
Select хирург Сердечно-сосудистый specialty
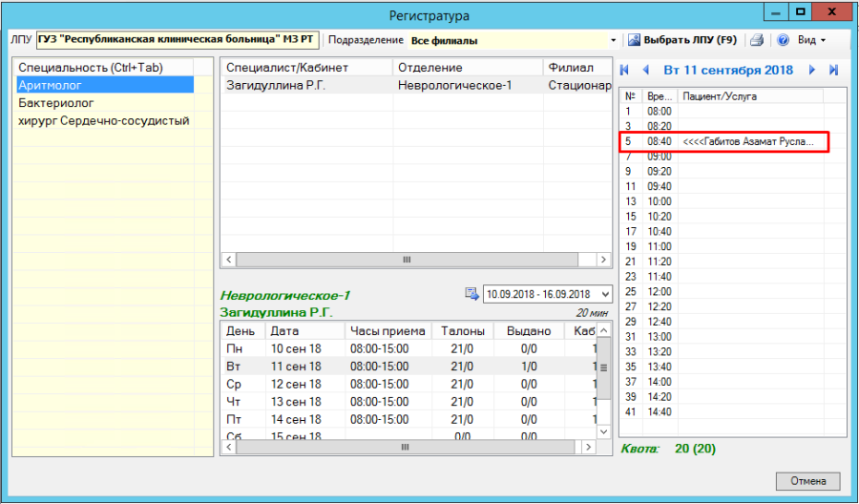(x=105, y=120)
